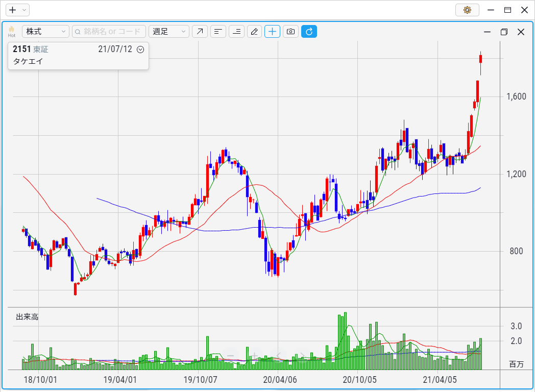Viewport: 535px width, 392px height.
Task: Refresh the chart with the blue reload button
Action: pyautogui.click(x=309, y=32)
